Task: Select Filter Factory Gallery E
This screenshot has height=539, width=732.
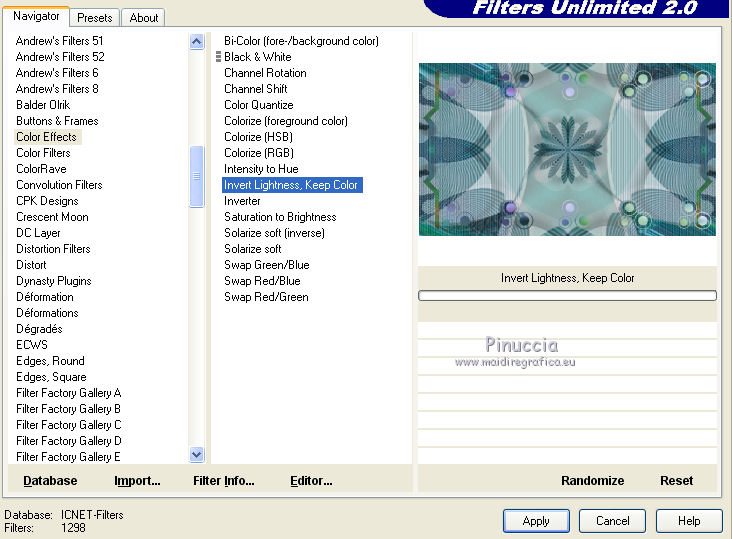Action: [x=68, y=457]
